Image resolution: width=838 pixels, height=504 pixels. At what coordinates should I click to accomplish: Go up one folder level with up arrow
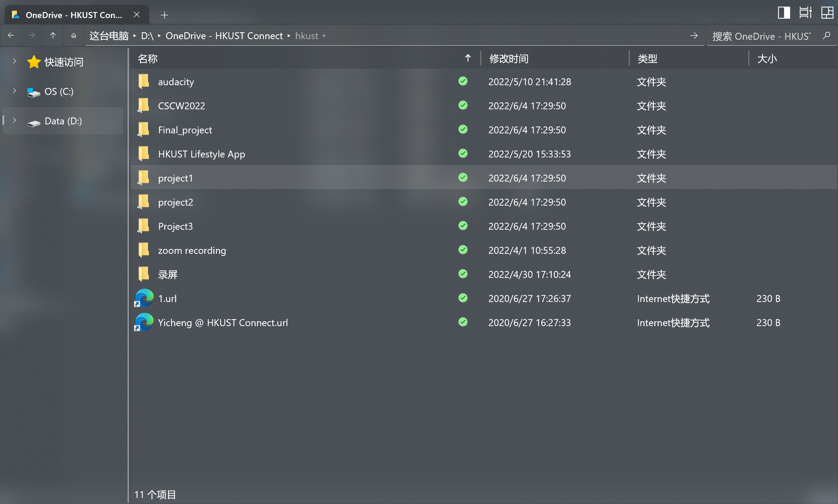(53, 35)
